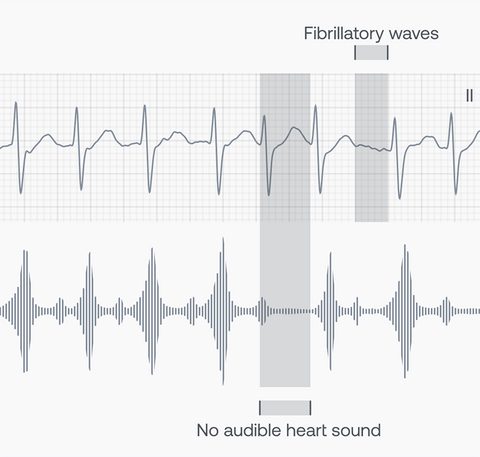Click the first T wave on ECG trace
This screenshot has height=457, width=480.
[48, 136]
